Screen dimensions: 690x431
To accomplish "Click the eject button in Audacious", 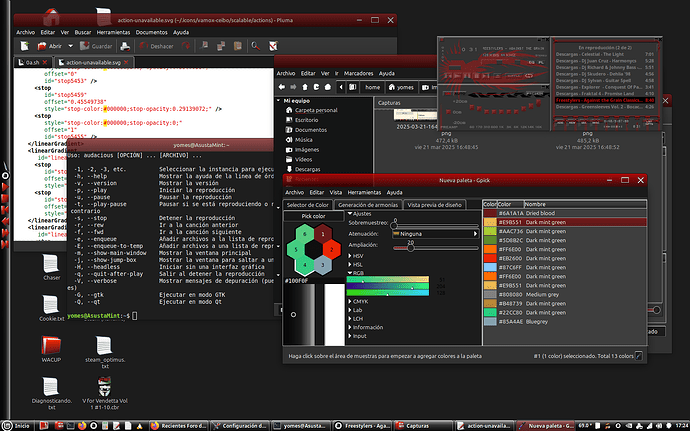I will 497,76.
